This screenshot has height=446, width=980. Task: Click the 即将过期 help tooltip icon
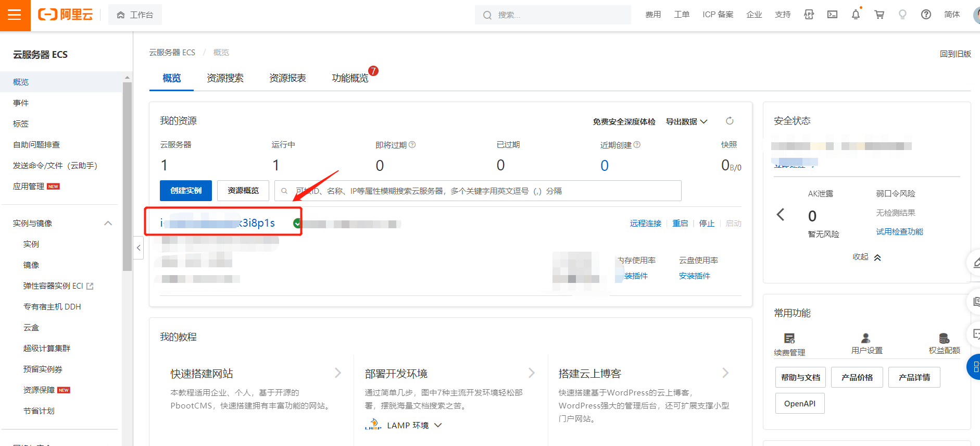tap(412, 145)
